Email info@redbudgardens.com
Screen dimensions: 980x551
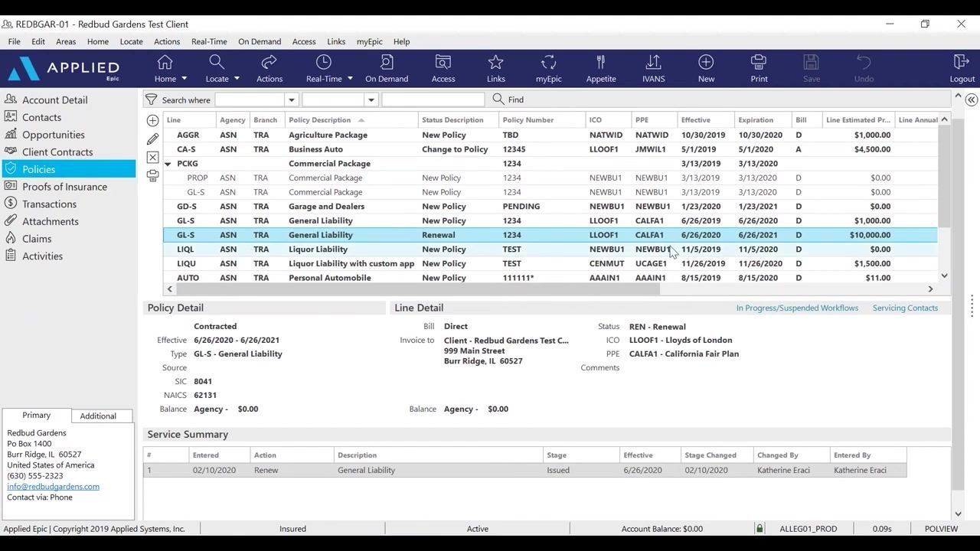[x=53, y=486]
